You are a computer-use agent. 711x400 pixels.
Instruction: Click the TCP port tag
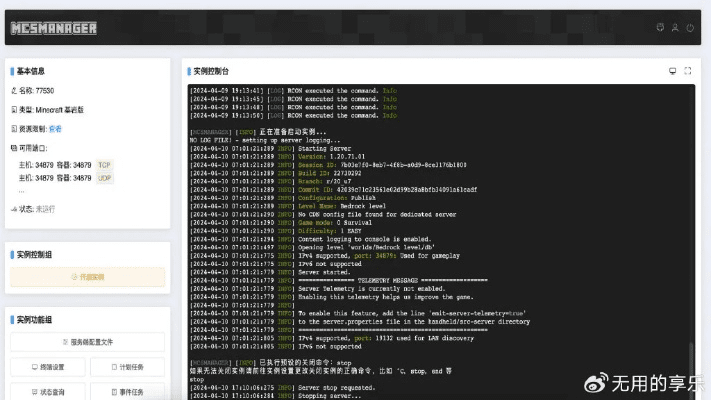point(105,164)
